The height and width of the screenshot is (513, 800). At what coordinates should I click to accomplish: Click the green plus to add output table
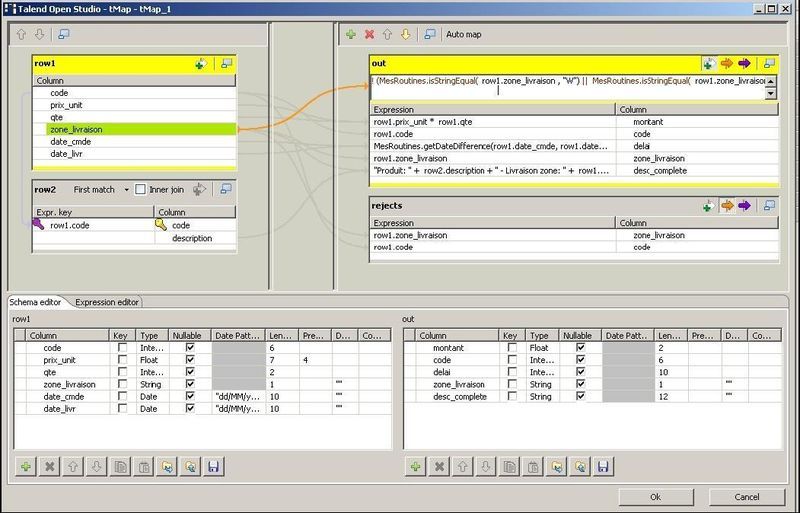coord(350,34)
